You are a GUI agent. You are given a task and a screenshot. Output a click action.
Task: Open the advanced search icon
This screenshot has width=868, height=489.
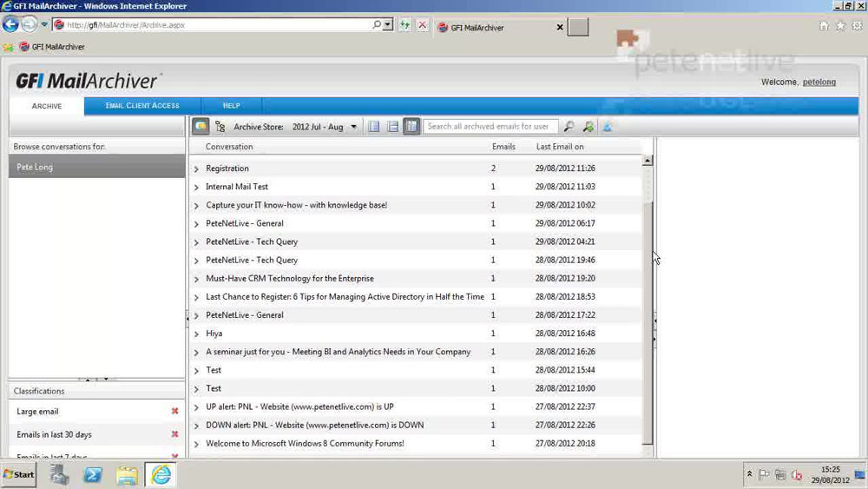[588, 127]
